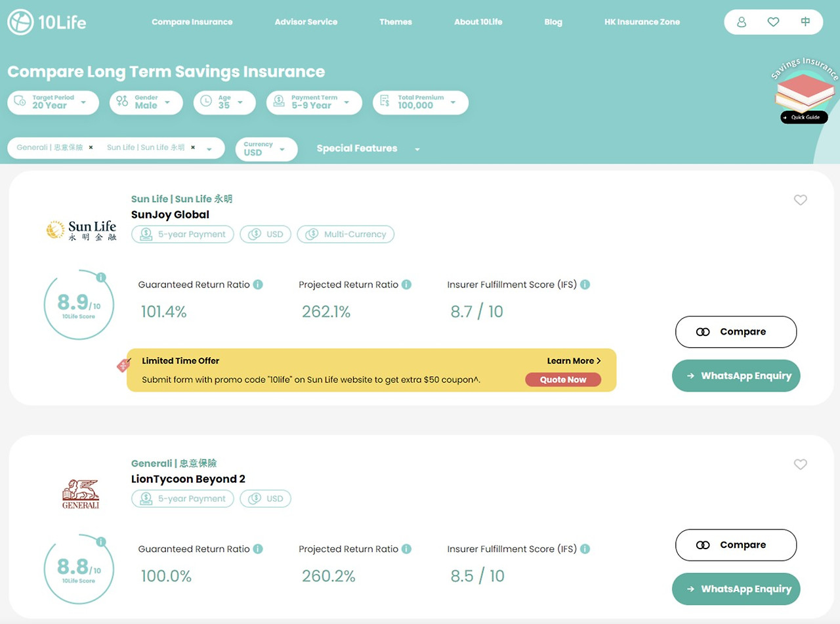Click info icon on SunJoy Global 10Life Score
The image size is (840, 624).
(100, 278)
